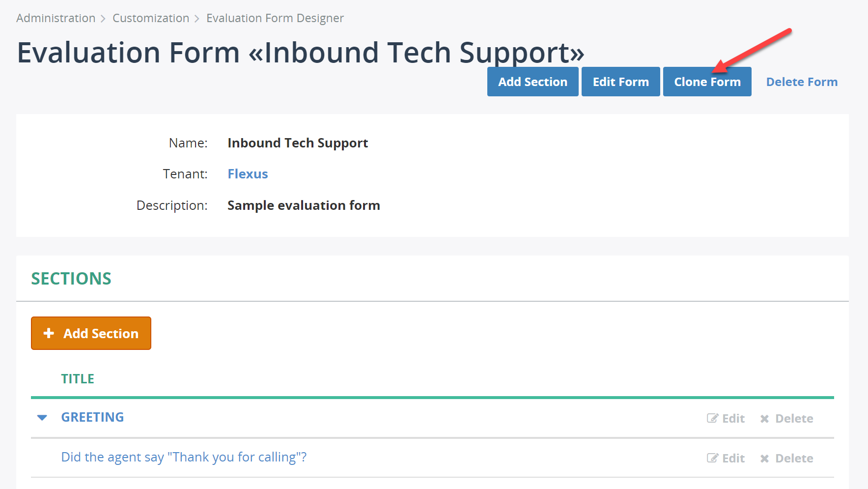This screenshot has height=489, width=868.
Task: Open the Flexus tenant link
Action: click(x=248, y=174)
